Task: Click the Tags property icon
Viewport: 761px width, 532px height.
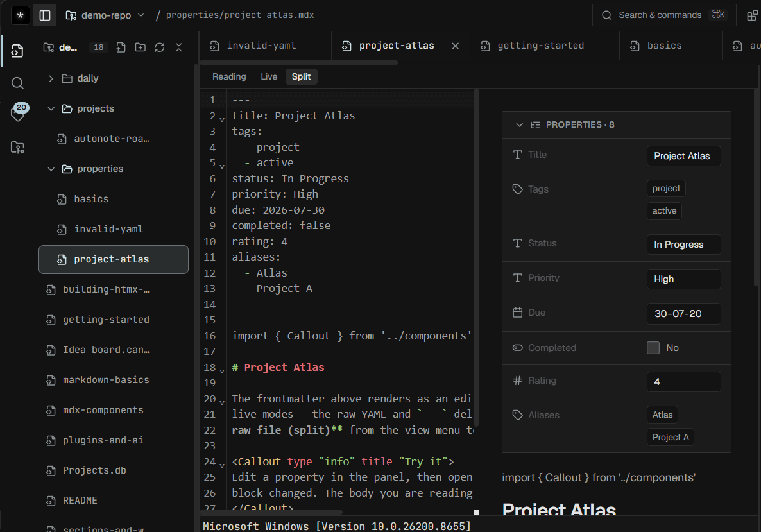Action: coord(517,189)
